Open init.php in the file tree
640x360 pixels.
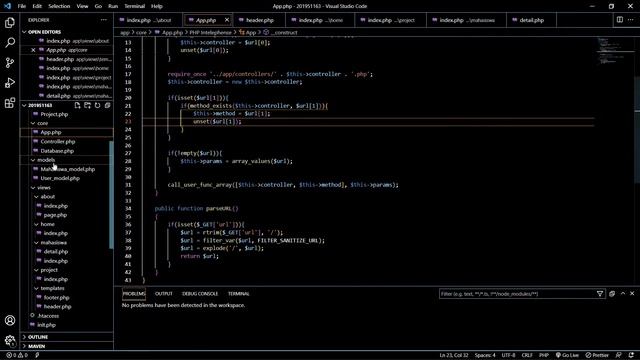pos(46,325)
